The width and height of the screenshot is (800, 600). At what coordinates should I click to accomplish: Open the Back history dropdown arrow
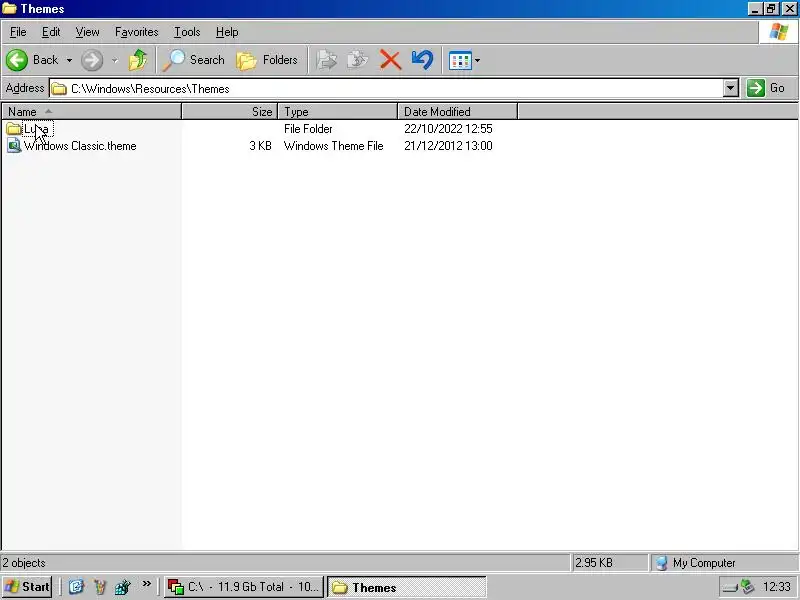69,60
